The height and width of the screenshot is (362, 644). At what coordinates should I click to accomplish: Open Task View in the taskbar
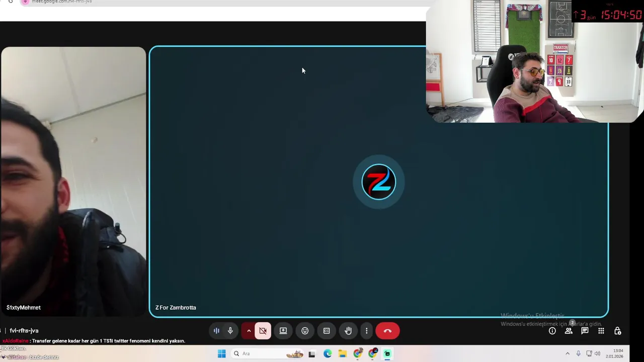point(312,354)
